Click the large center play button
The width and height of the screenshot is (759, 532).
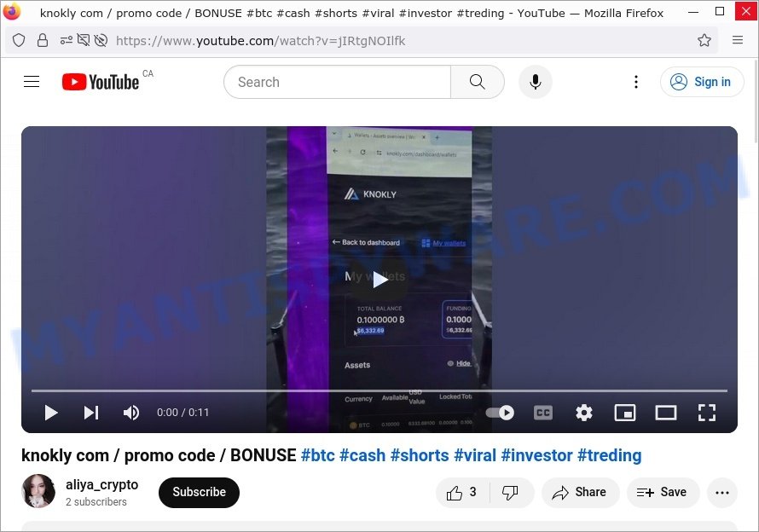pyautogui.click(x=380, y=280)
